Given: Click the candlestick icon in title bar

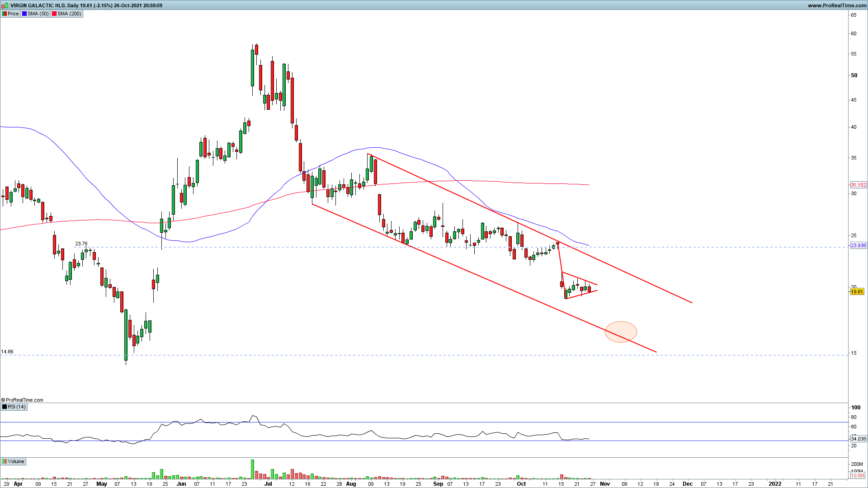Looking at the screenshot, I should 5,5.
